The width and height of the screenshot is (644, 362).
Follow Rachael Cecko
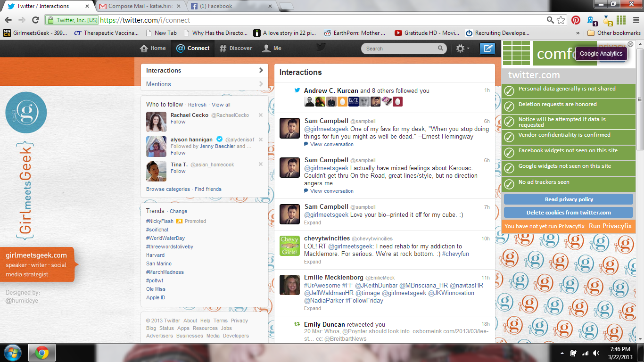[178, 122]
